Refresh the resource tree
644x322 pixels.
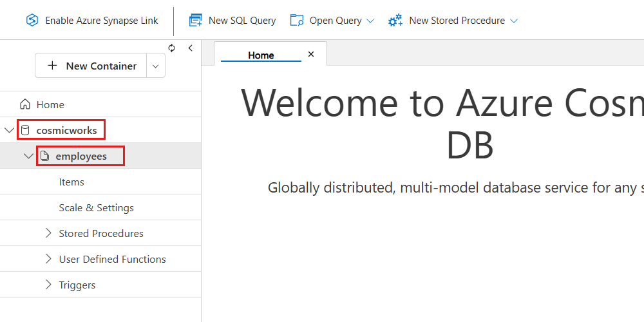coord(172,48)
